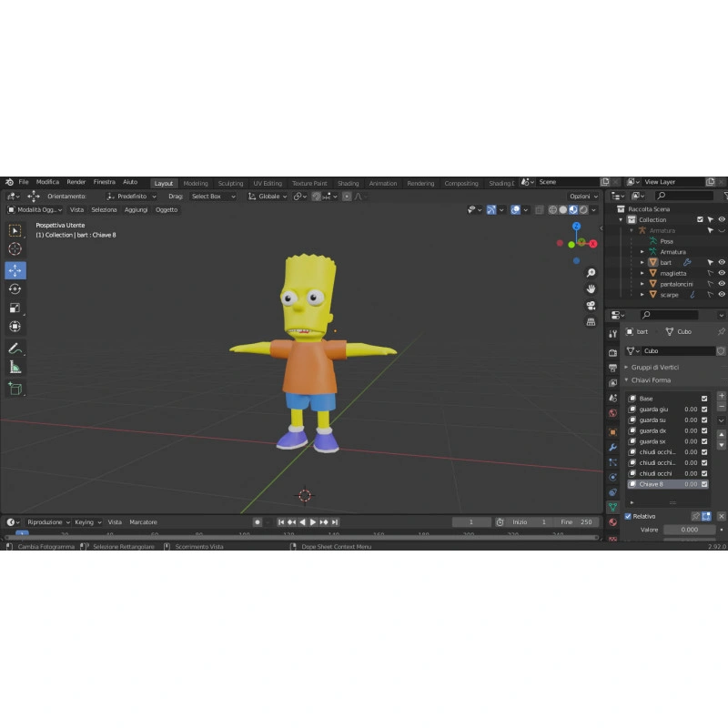Open the Globale orientation dropdown
The width and height of the screenshot is (728, 728).
(268, 197)
